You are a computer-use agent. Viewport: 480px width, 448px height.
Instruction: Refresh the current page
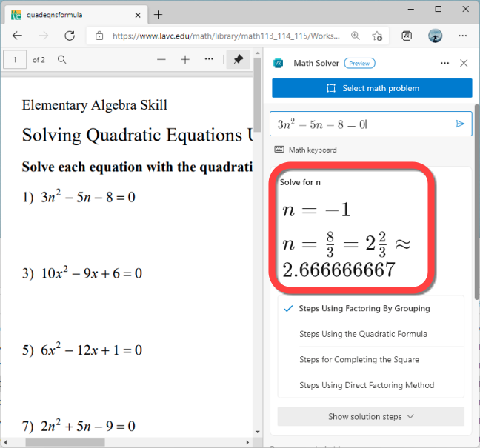70,36
